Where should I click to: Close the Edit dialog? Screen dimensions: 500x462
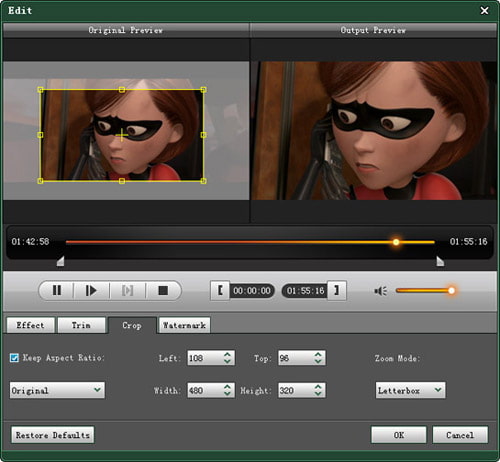(x=484, y=11)
